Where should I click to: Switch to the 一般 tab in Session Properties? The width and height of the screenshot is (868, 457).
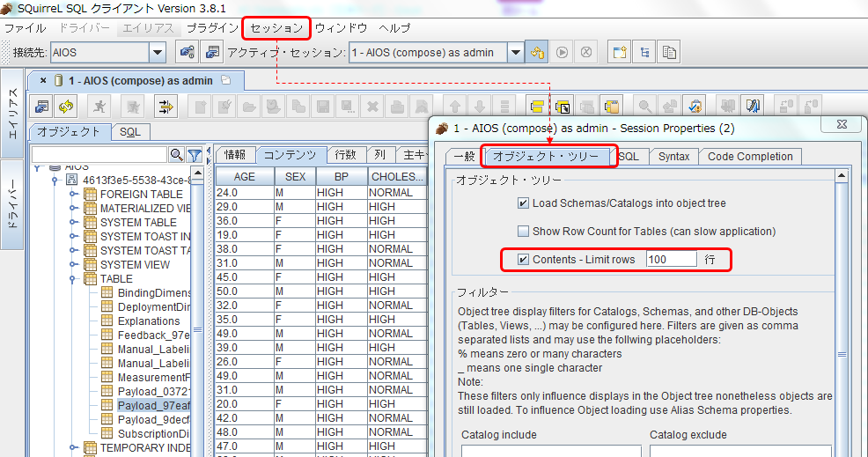(464, 156)
